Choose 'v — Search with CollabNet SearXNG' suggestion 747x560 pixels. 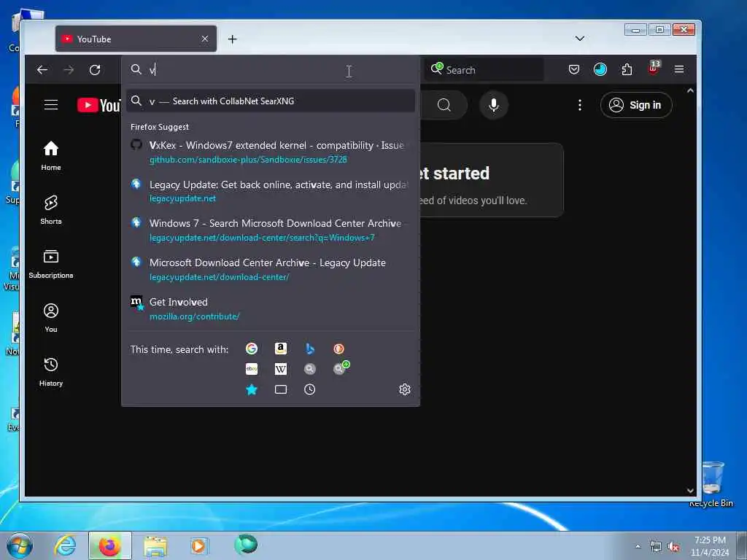tap(271, 101)
